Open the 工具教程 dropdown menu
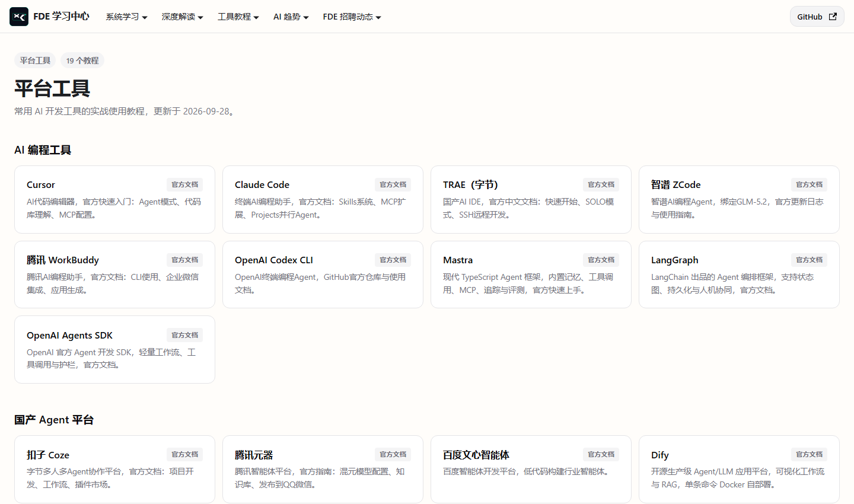This screenshot has height=504, width=854. tap(238, 17)
